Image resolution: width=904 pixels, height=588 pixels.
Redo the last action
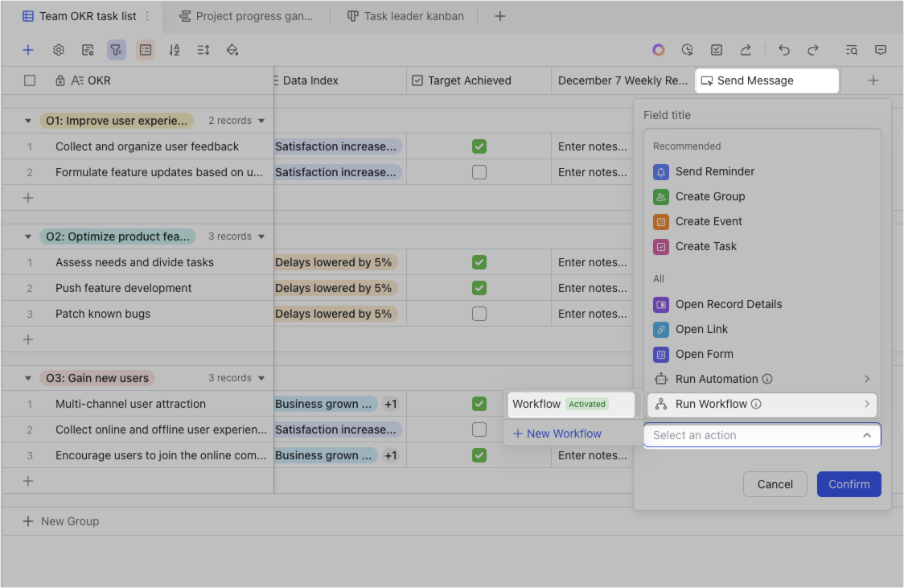coord(813,50)
